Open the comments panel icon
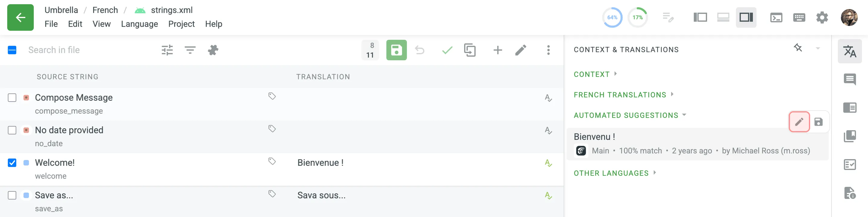Screen dimensions: 868x217 click(x=850, y=80)
